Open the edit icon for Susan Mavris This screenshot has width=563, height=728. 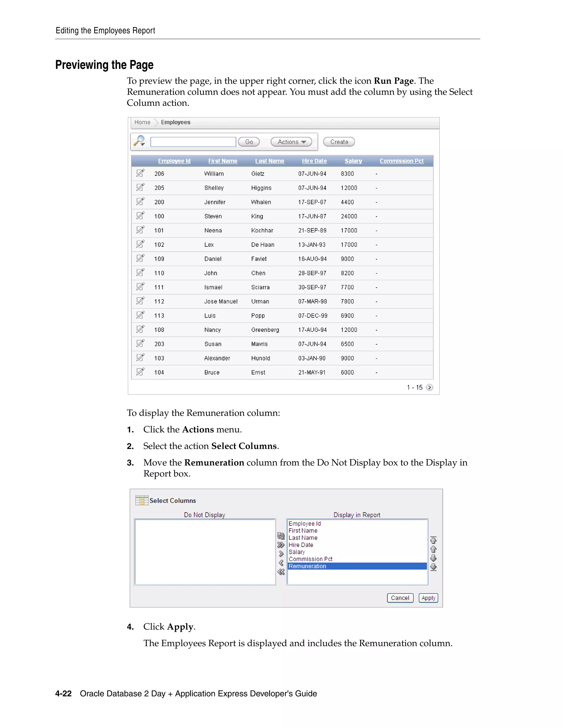(140, 343)
